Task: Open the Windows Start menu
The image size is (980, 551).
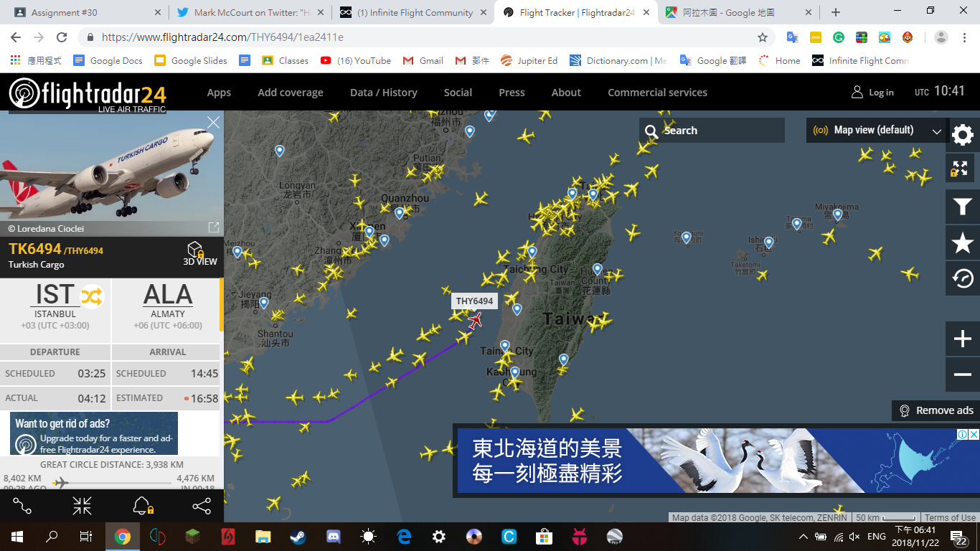Action: [17, 536]
